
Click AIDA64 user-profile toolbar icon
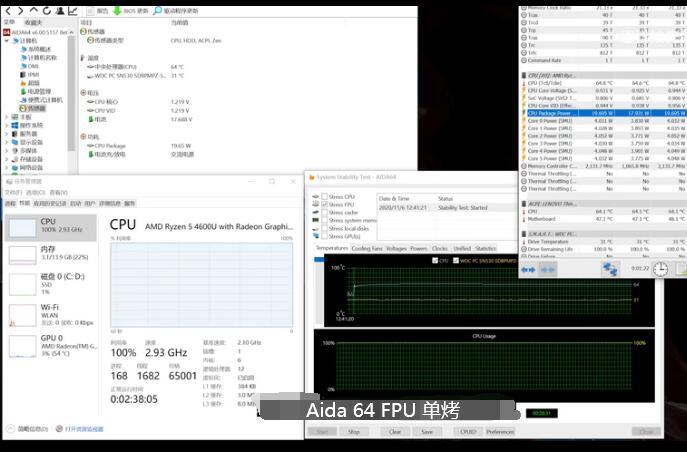60,11
